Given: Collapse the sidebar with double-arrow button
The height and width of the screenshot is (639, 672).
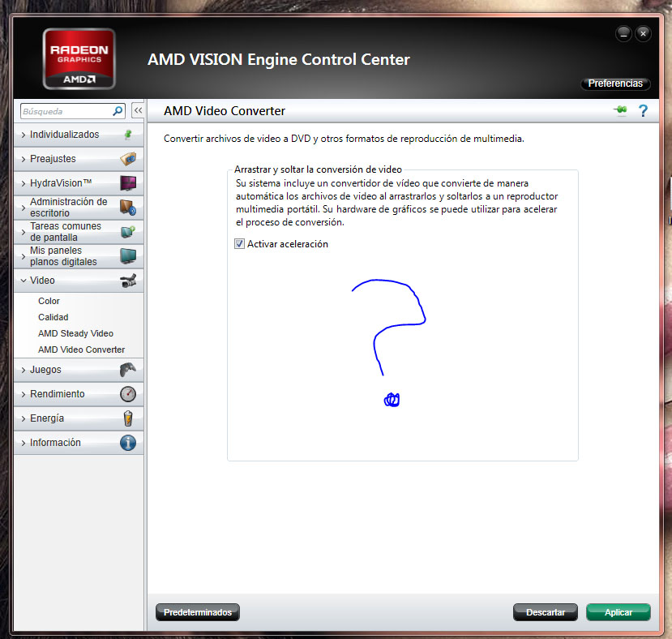Looking at the screenshot, I should [x=138, y=110].
